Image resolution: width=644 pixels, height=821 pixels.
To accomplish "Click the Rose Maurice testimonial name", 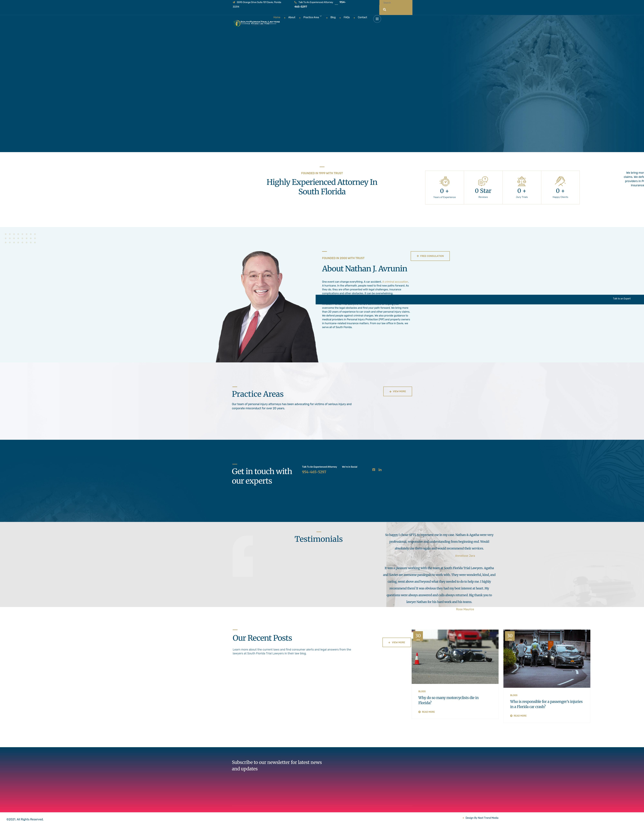I will [x=465, y=609].
